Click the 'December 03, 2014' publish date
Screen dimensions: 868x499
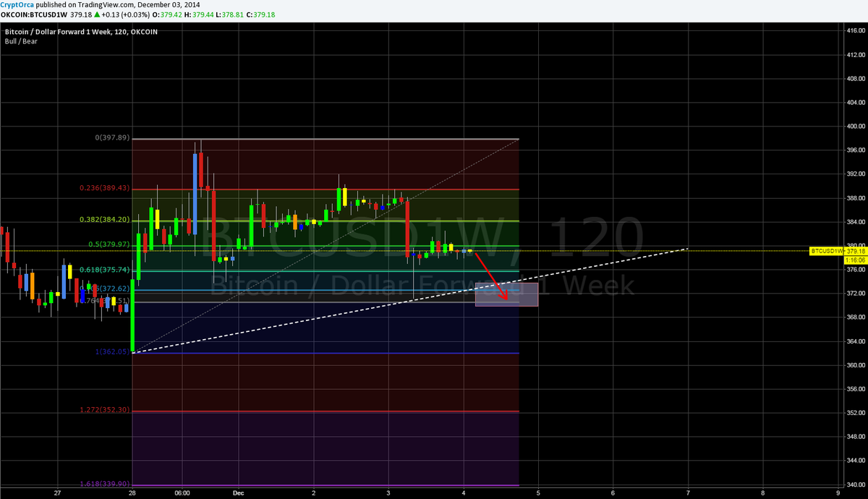click(169, 4)
